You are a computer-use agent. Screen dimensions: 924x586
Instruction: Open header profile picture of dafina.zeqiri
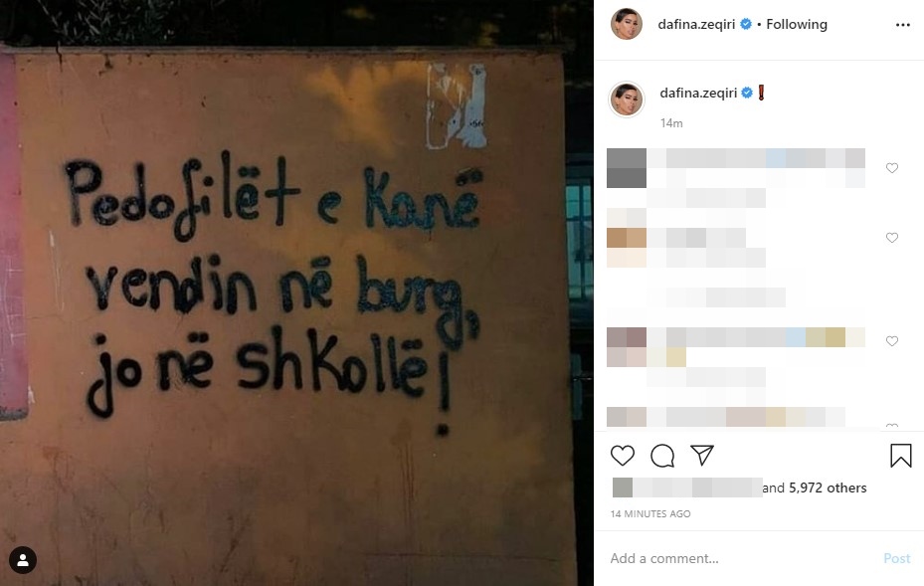627,24
